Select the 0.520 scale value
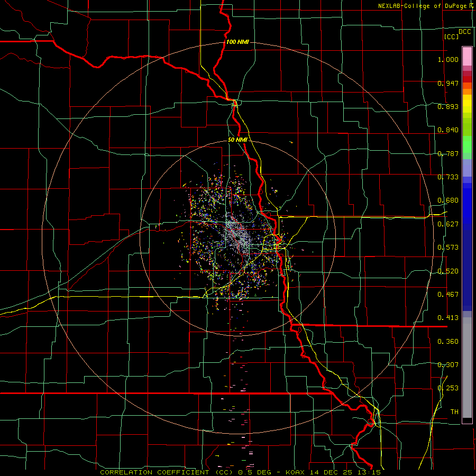The height and width of the screenshot is (476, 476). pyautogui.click(x=448, y=271)
